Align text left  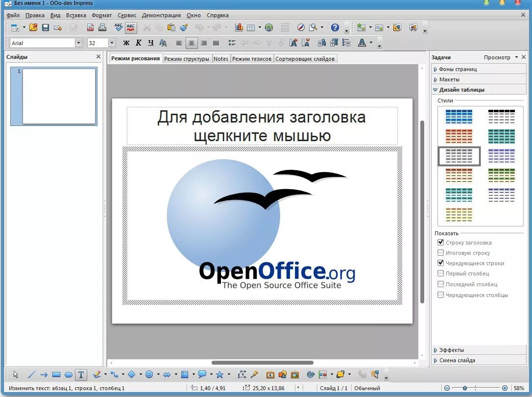(179, 43)
